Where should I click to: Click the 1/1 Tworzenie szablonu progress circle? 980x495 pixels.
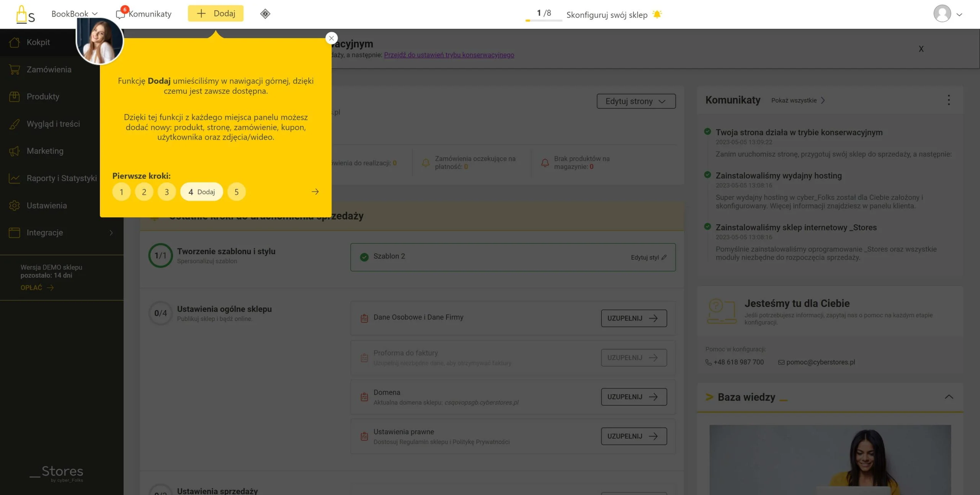click(x=160, y=255)
